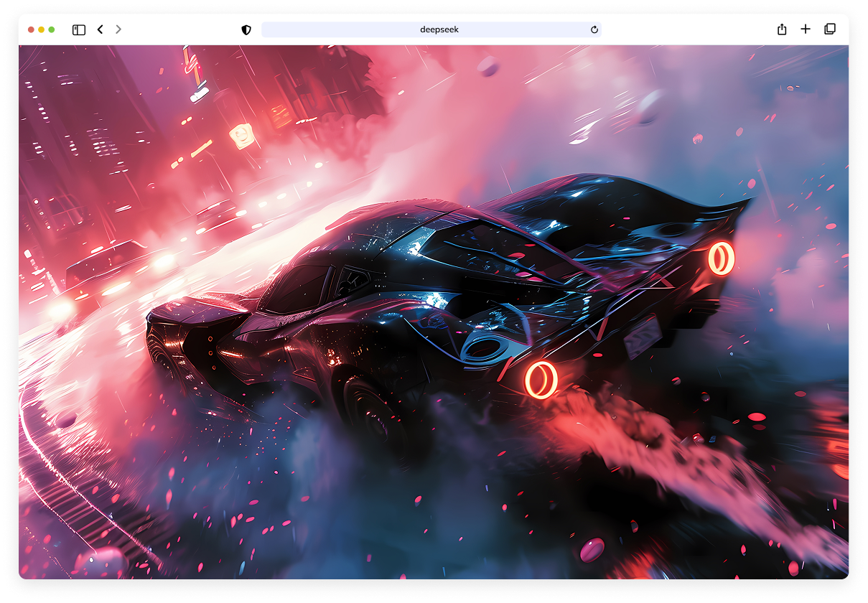Reload the page with the refresh icon
This screenshot has height=603, width=868.
[x=594, y=29]
